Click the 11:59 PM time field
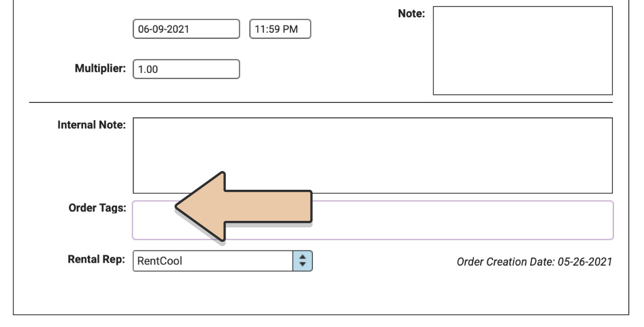 [280, 29]
